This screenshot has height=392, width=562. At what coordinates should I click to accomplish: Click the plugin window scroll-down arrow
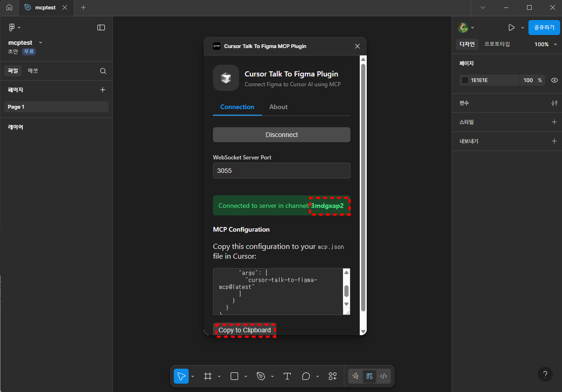pyautogui.click(x=363, y=331)
